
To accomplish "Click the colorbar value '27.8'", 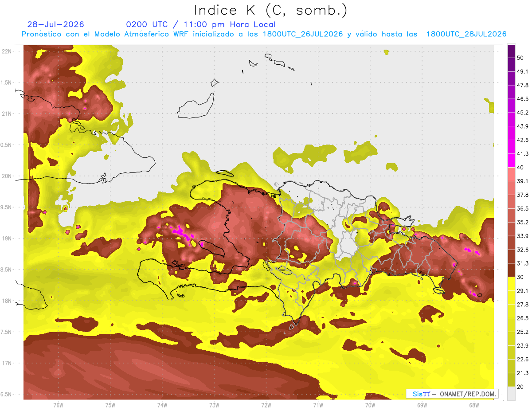I will 523,304.
